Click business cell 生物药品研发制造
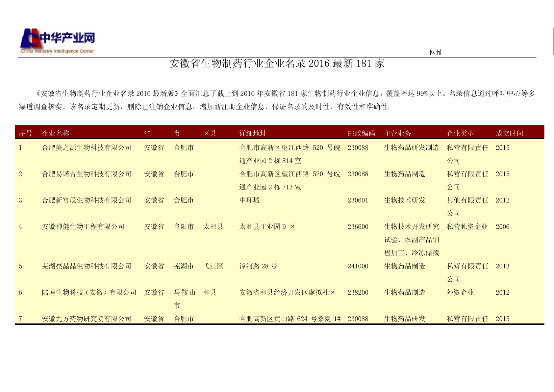Screen dimensions: 554x392 tap(412, 148)
